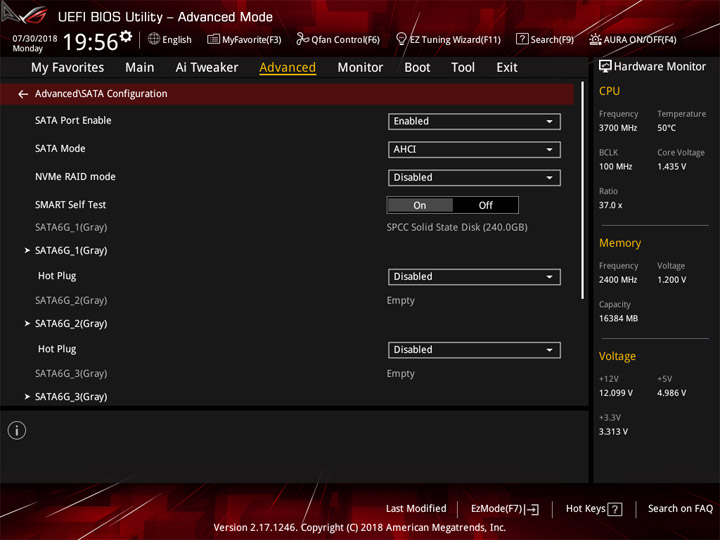This screenshot has width=720, height=540.
Task: Open Hot Plug dropdown under SATA6G_1
Action: (474, 276)
